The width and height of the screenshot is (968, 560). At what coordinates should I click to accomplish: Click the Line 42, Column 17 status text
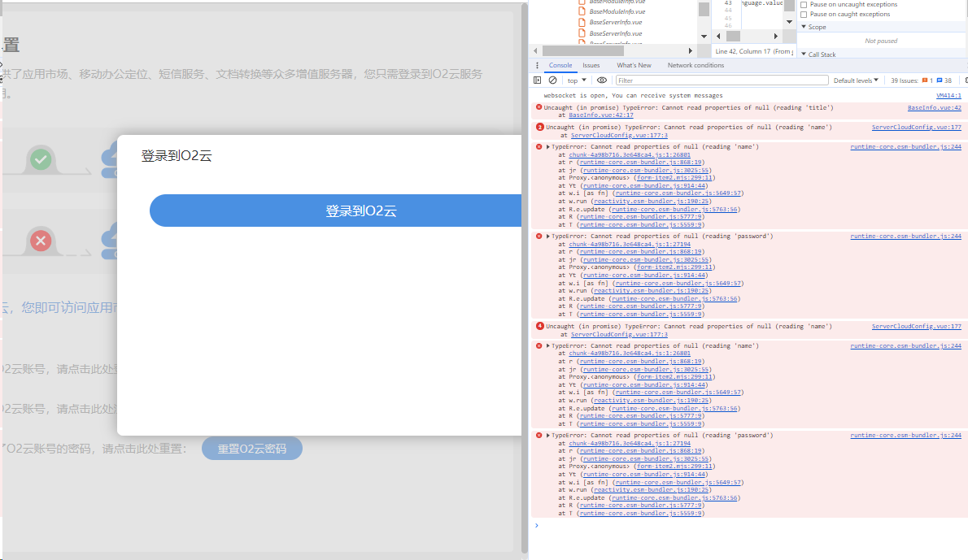coord(754,51)
